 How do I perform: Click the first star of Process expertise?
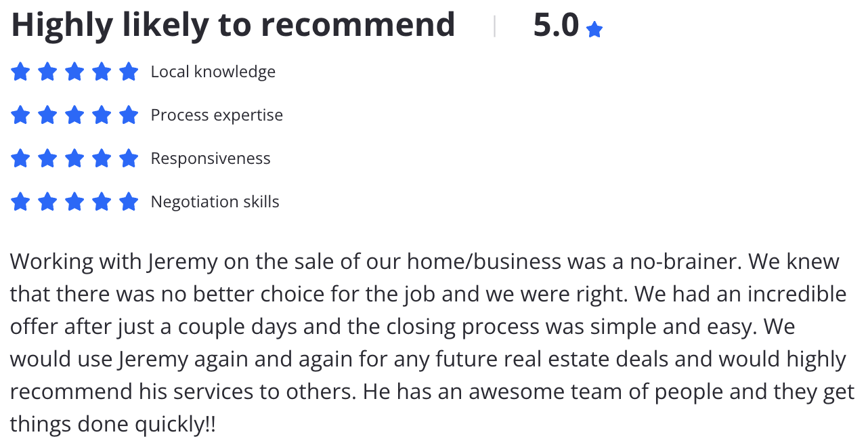pos(20,114)
